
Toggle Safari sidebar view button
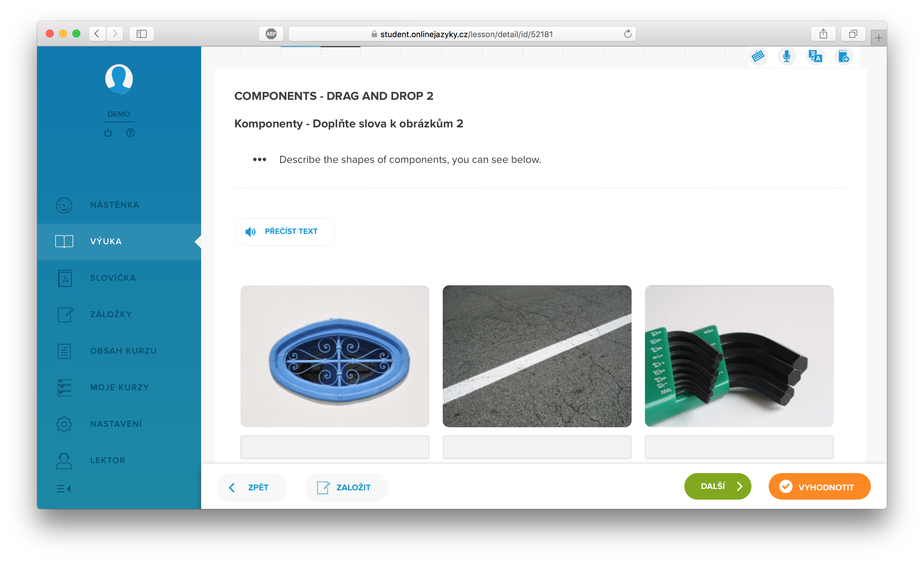tap(141, 34)
